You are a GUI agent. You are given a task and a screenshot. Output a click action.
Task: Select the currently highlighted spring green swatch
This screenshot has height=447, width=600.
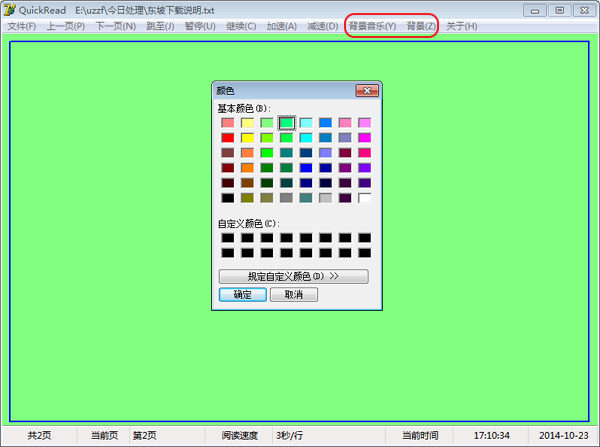coord(287,123)
